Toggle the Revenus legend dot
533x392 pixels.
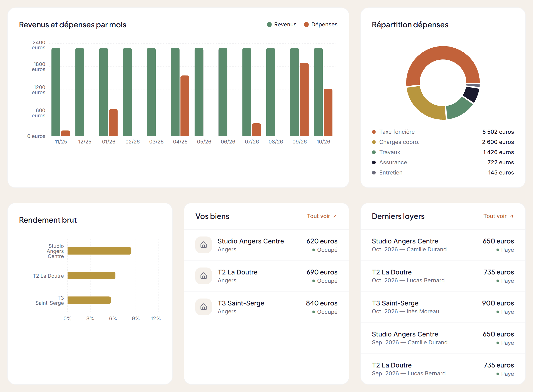pyautogui.click(x=269, y=25)
